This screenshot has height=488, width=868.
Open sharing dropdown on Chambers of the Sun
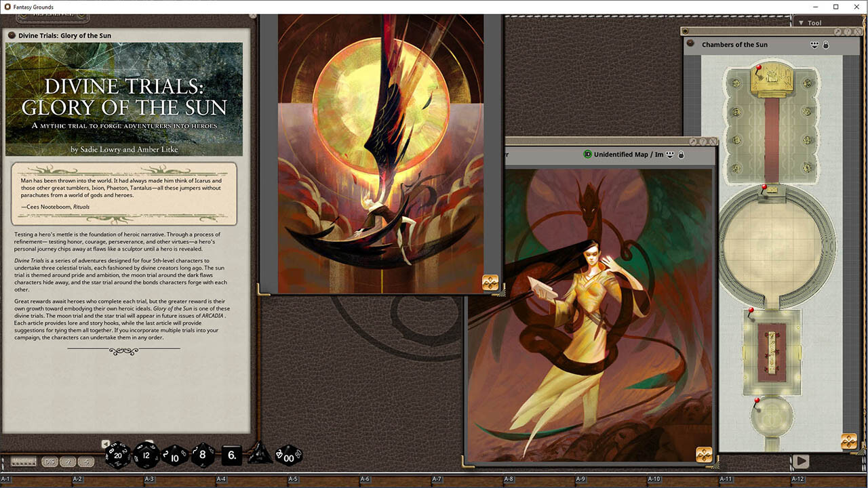point(814,45)
